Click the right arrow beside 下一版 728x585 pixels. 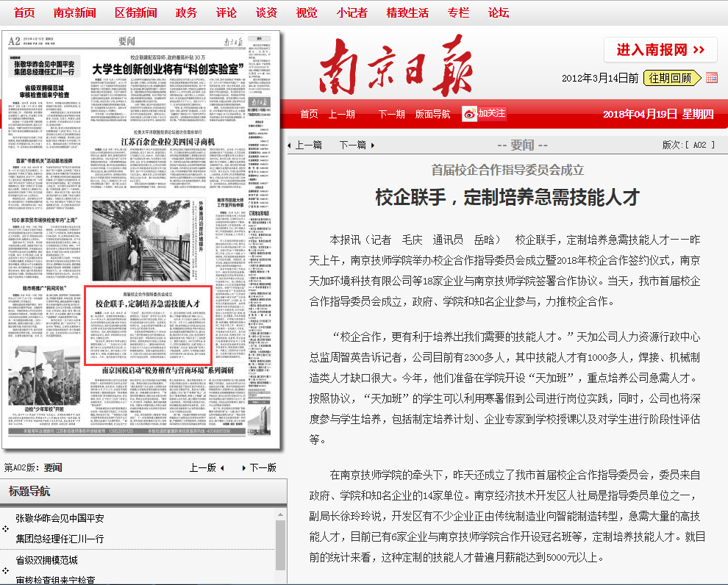pyautogui.click(x=244, y=467)
